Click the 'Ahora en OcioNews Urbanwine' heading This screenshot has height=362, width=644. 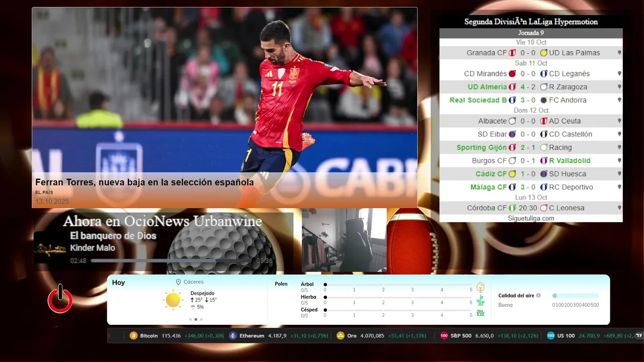[x=163, y=221]
